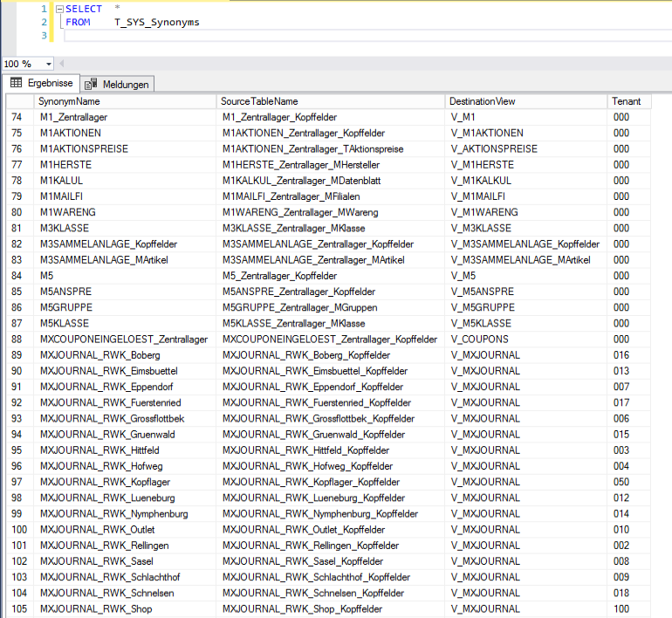Click the cell MXJOURNAL_RWK_Shop

click(125, 608)
